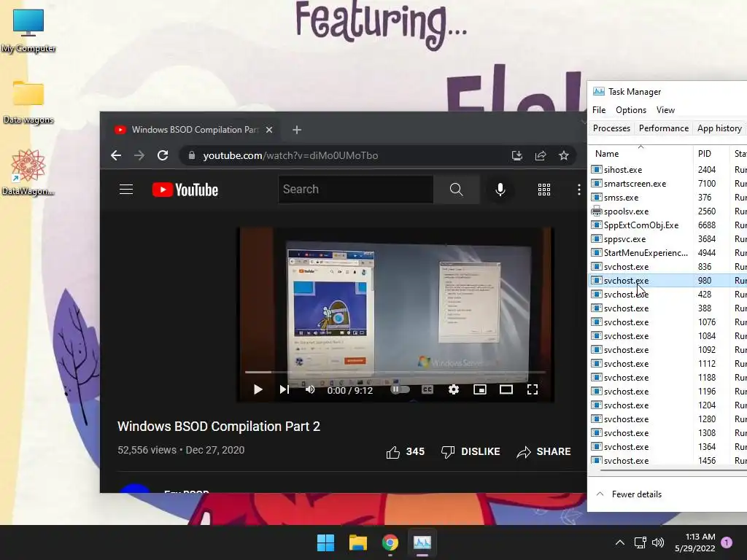747x560 pixels.
Task: Bookmark this page with the star icon
Action: tap(564, 155)
